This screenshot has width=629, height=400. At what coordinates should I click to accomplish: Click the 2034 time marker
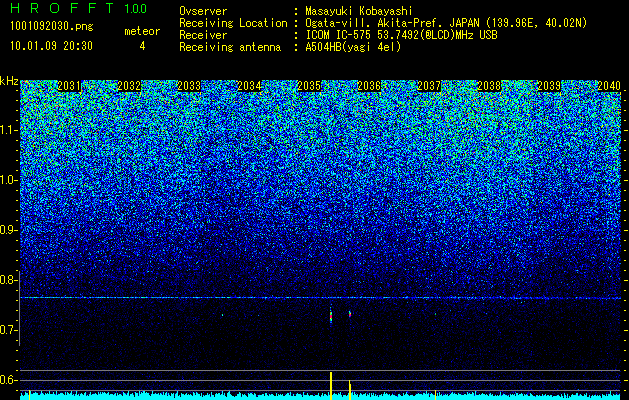point(249,86)
